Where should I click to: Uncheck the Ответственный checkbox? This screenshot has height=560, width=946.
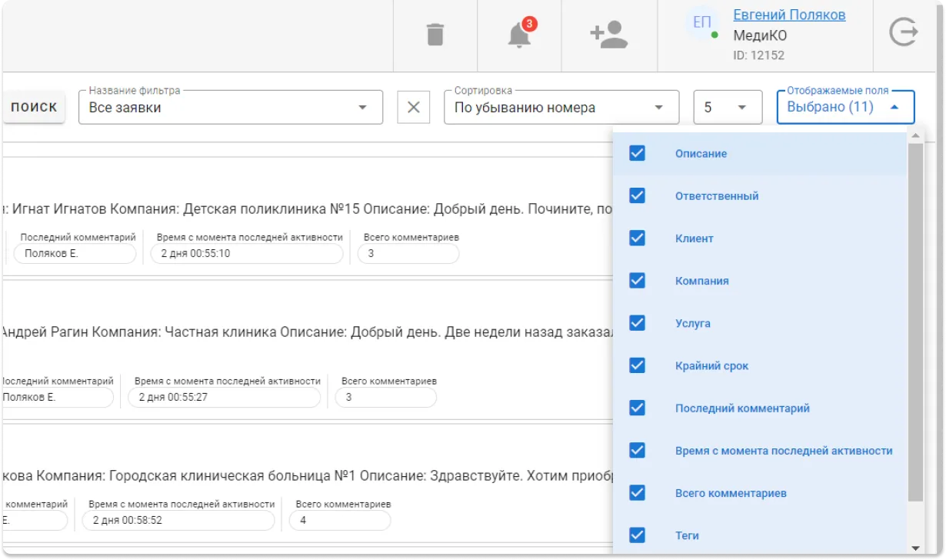point(637,195)
